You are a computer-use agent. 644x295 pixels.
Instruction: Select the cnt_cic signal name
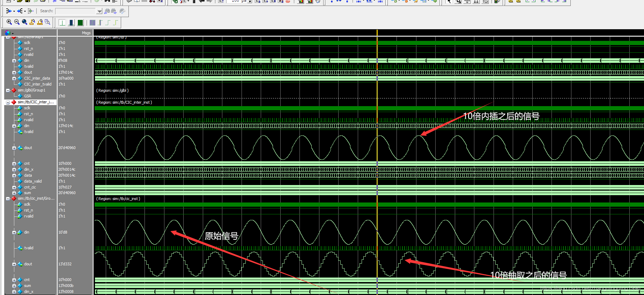pos(30,187)
